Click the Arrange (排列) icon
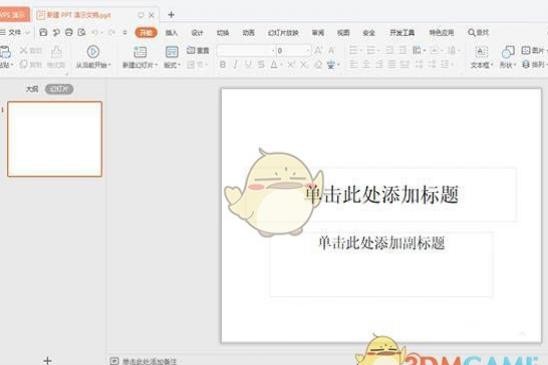 [526, 64]
